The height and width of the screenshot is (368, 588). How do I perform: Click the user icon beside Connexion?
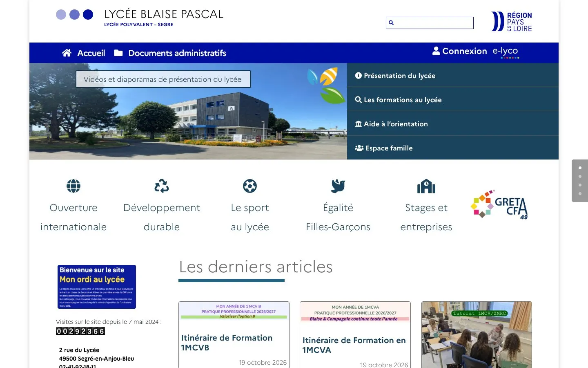click(x=436, y=51)
